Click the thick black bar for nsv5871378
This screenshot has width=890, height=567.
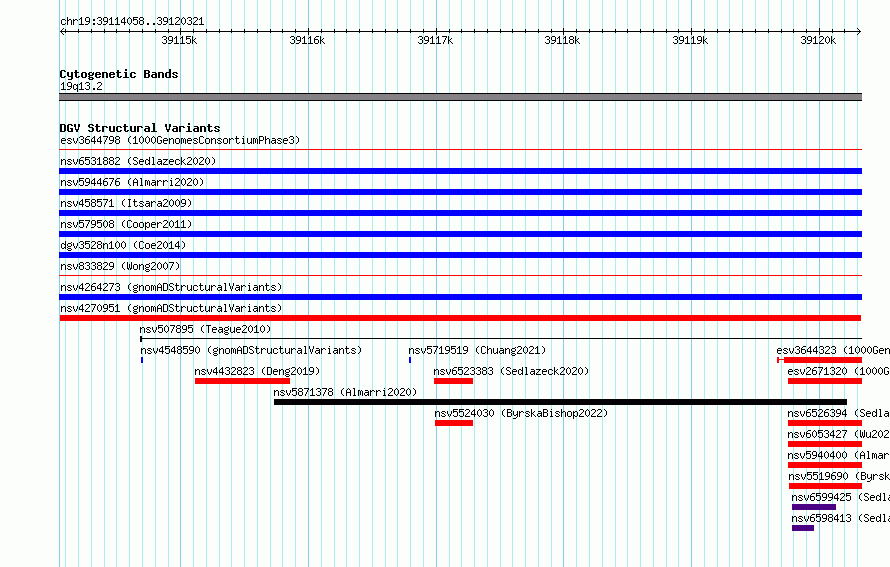(560, 402)
